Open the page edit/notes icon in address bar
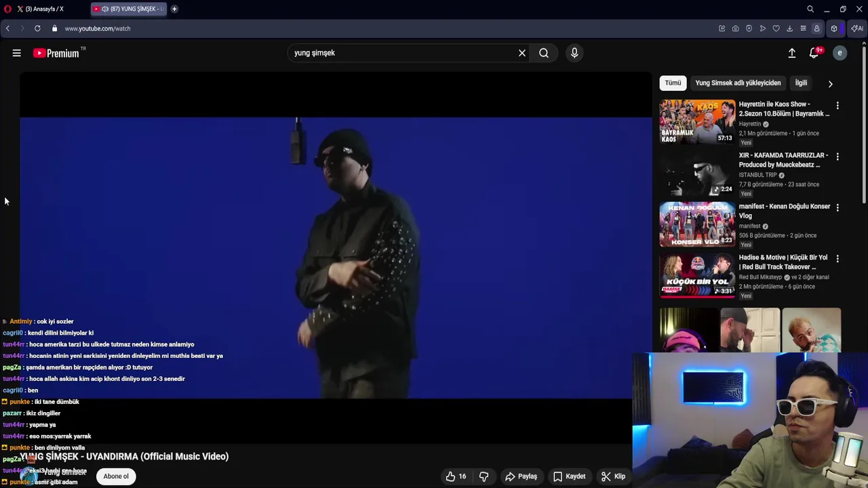 tap(722, 28)
